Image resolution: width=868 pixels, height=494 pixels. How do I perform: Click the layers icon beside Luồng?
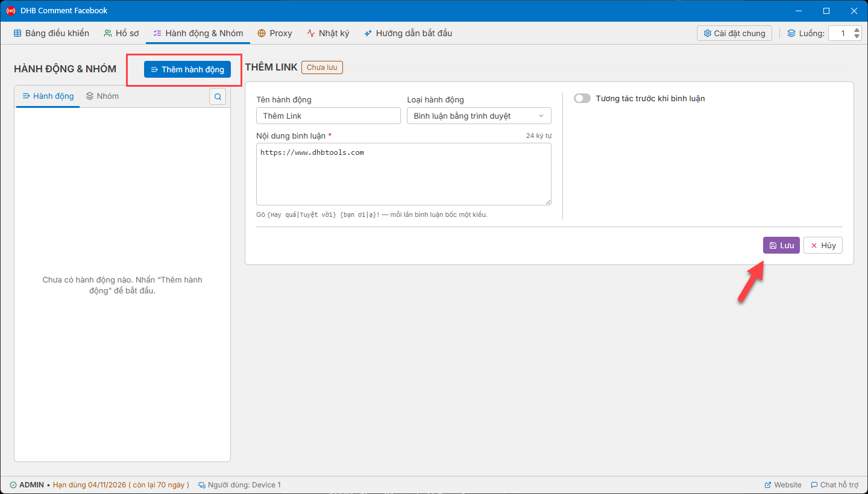791,33
